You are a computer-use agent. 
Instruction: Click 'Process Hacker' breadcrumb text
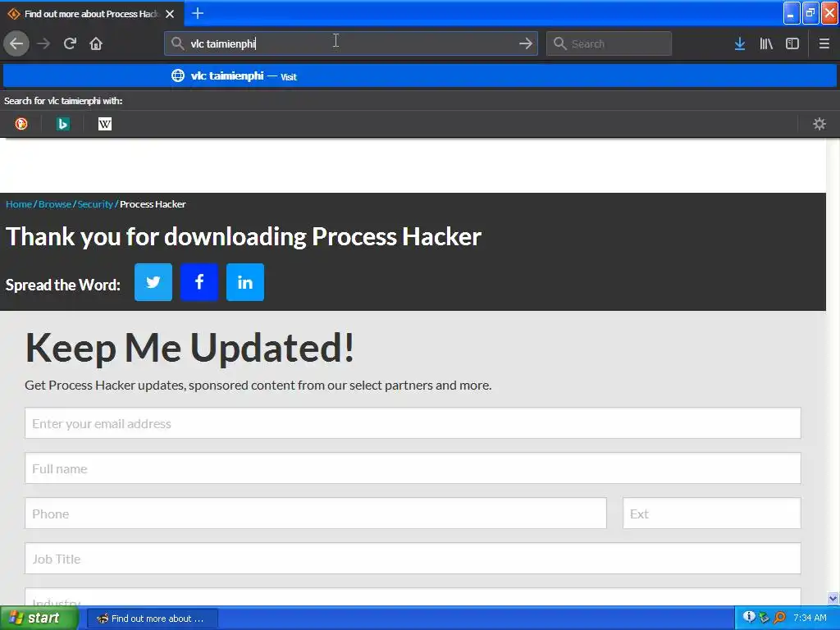tap(153, 204)
